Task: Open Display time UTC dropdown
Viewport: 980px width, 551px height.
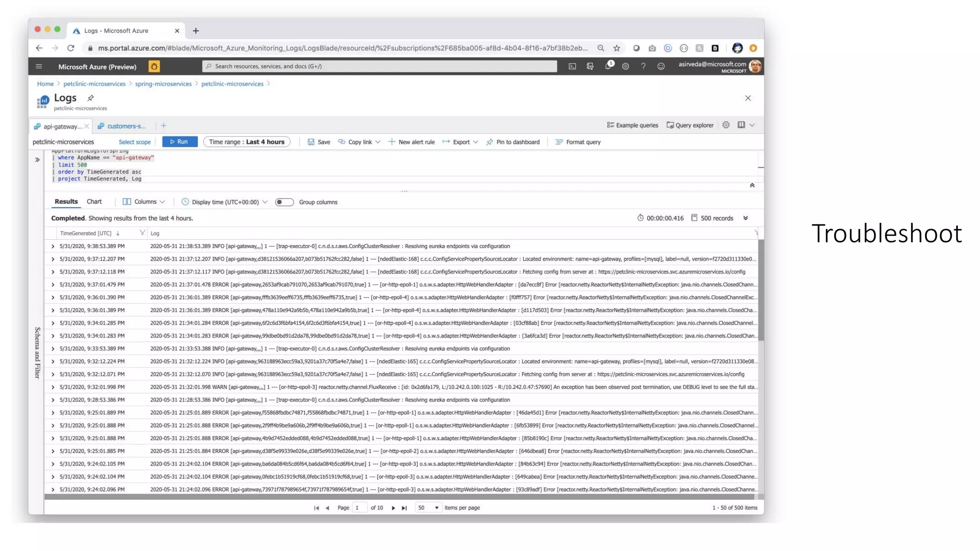Action: [x=224, y=202]
